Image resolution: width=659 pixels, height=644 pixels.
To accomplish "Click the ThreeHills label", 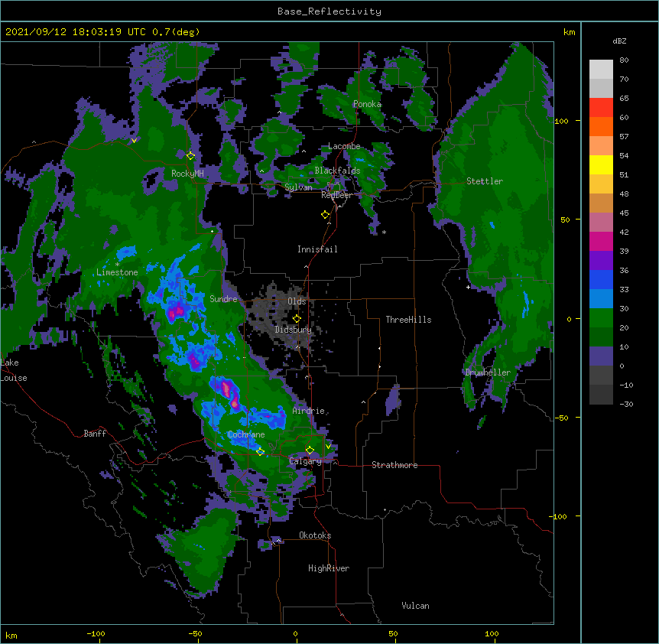I will [408, 320].
